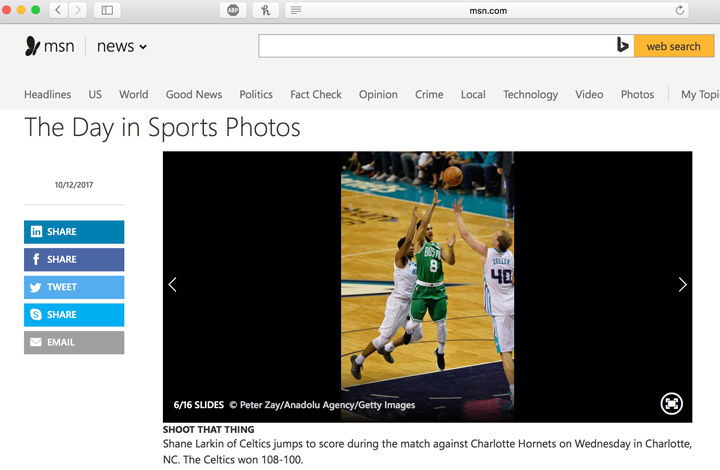The width and height of the screenshot is (720, 470).
Task: Open the Reader view icon in address bar
Action: pos(295,10)
